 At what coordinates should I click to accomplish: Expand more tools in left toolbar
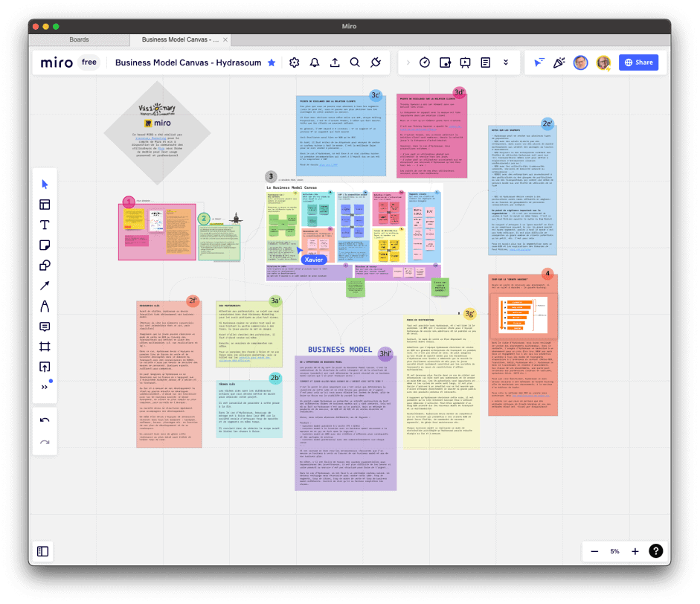tap(45, 387)
